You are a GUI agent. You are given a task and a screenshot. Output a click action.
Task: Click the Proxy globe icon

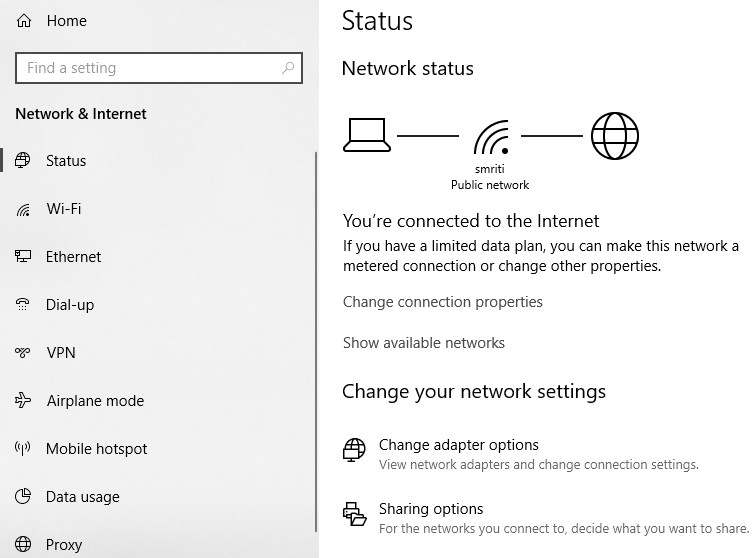click(x=24, y=545)
